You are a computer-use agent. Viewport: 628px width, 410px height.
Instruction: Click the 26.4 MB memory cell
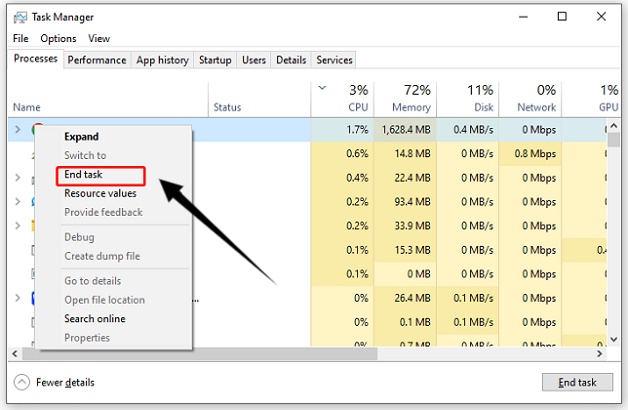pos(405,298)
